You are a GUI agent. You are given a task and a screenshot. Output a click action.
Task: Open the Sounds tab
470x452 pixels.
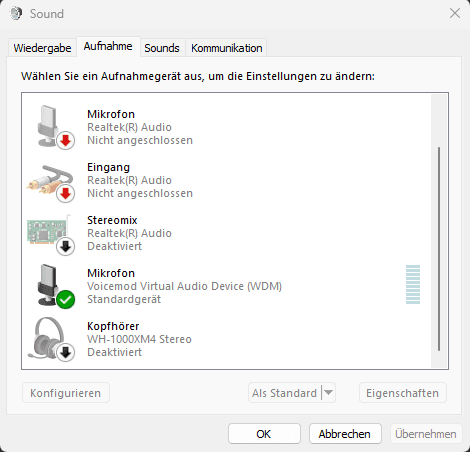tap(162, 48)
